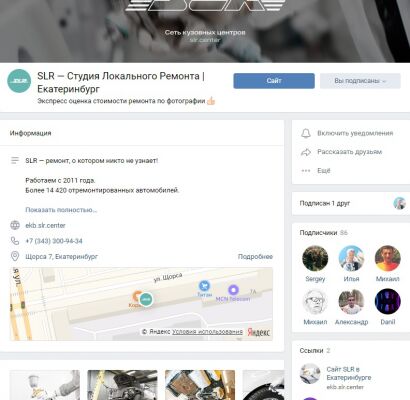Open Условия использования link on map
410x400 pixels.
pos(207,332)
